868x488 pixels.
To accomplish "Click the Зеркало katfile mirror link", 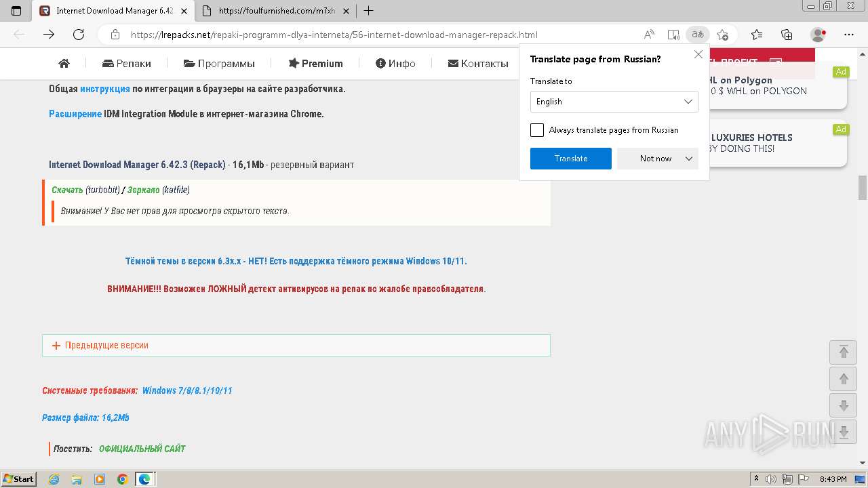I will 144,190.
